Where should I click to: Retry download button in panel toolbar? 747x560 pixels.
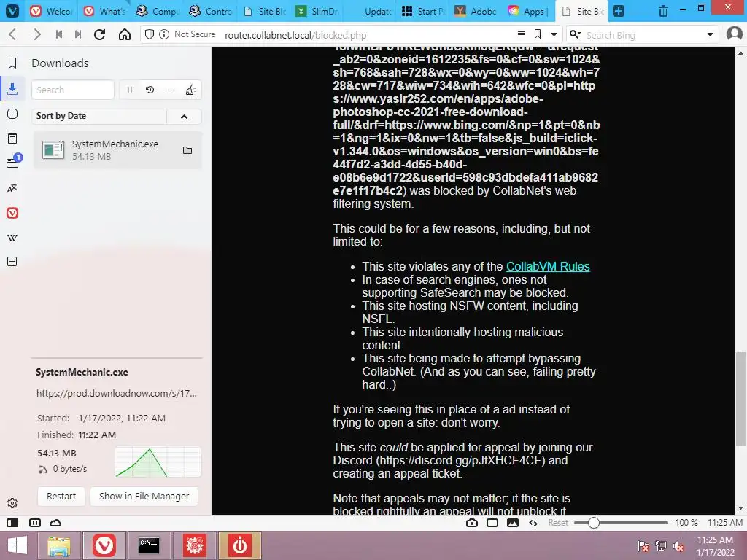[x=150, y=90]
